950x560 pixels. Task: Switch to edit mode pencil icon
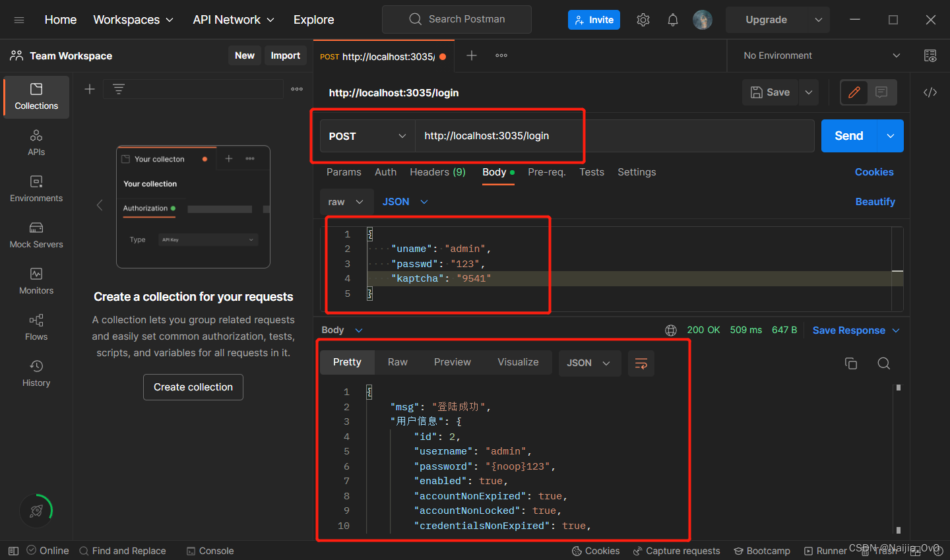click(x=854, y=92)
